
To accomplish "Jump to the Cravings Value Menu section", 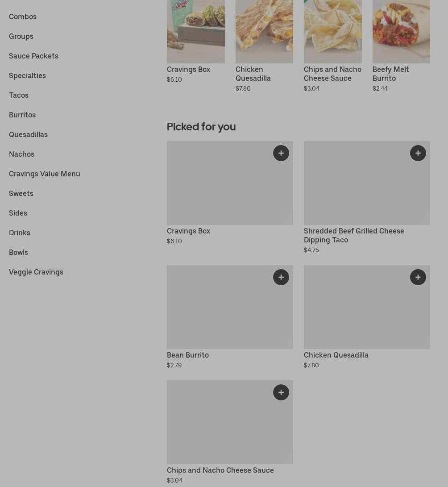I will click(45, 174).
